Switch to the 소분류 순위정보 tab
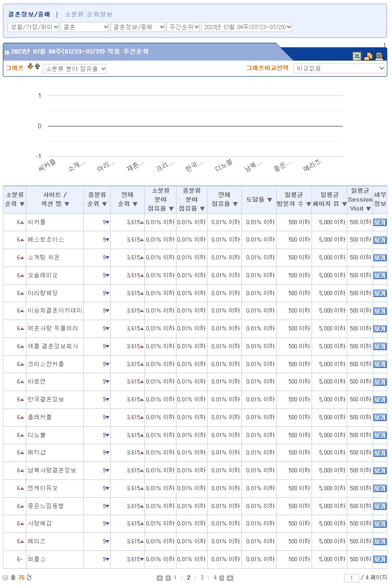 [88, 15]
